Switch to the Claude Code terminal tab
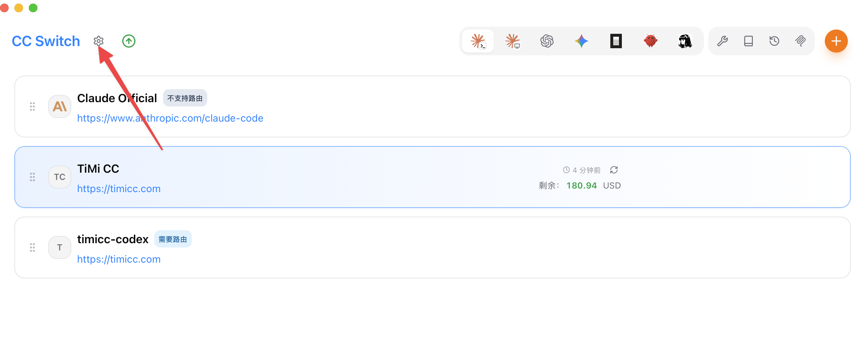Image resolution: width=868 pixels, height=354 pixels. click(478, 41)
